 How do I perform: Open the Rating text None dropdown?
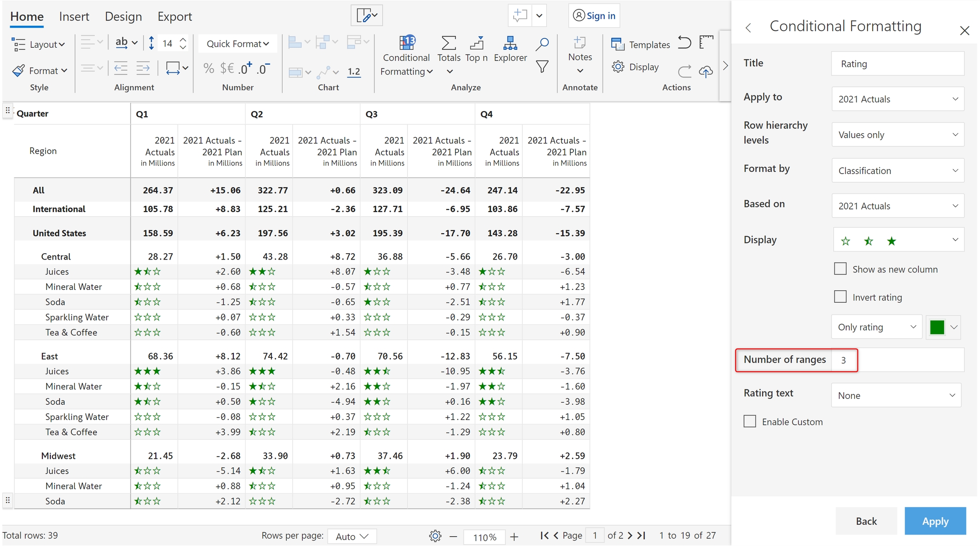tap(896, 395)
